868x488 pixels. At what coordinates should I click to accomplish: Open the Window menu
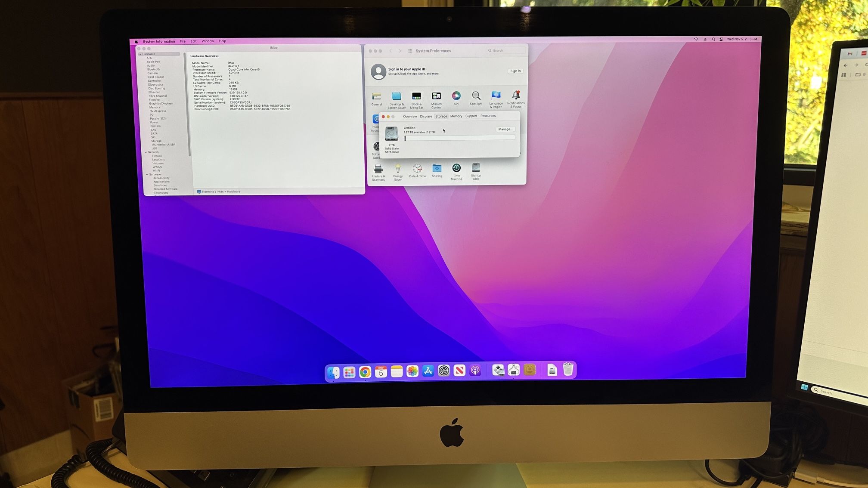[x=208, y=41]
